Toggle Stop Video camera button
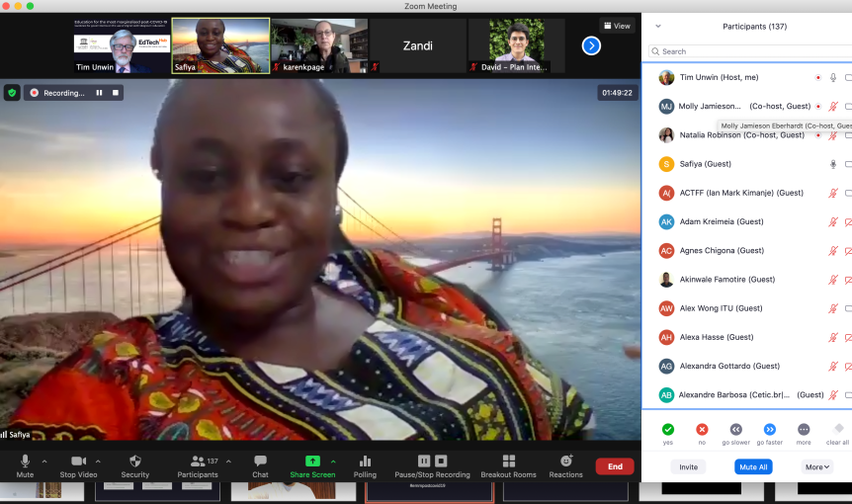Viewport: 852px width, 504px height. 79,462
